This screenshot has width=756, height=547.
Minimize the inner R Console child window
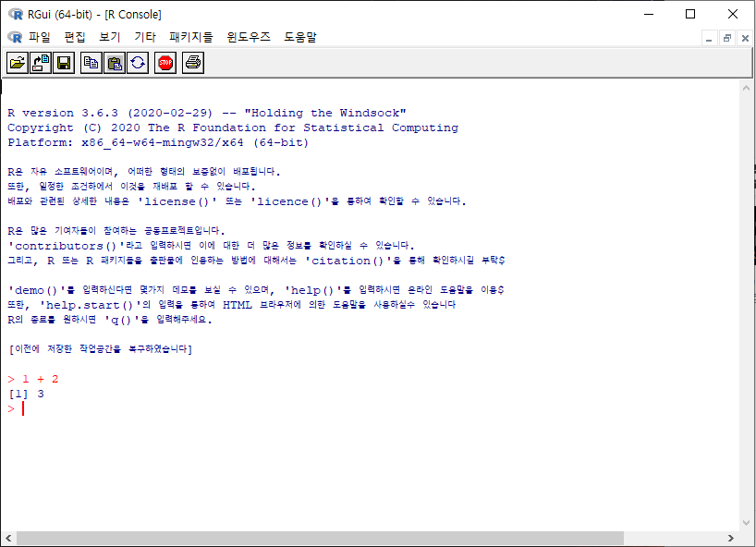(709, 38)
